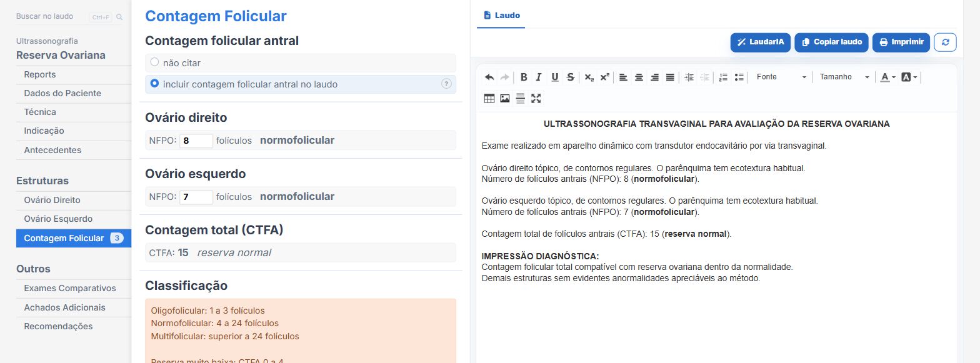
Task: Select Contagem Folicular in the sidebar
Action: [x=74, y=238]
